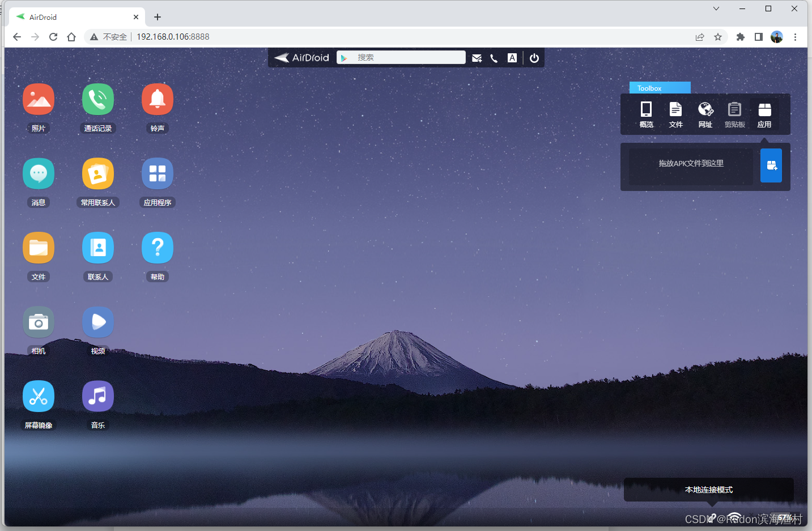
Task: Click the phone call icon in AirDroid bar
Action: tap(494, 58)
